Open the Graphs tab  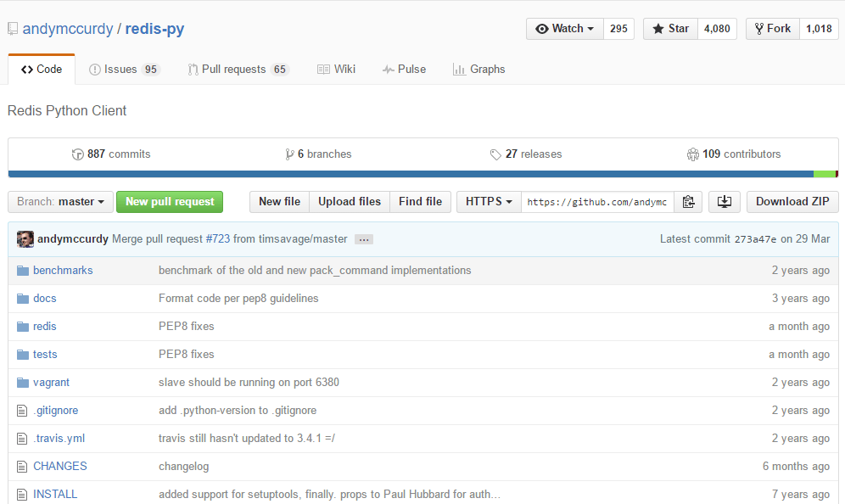[x=479, y=69]
